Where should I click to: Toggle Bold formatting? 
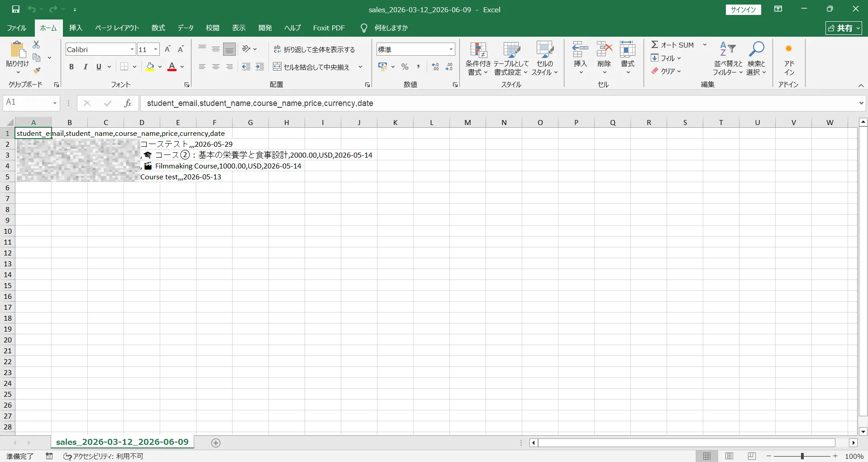pos(71,67)
